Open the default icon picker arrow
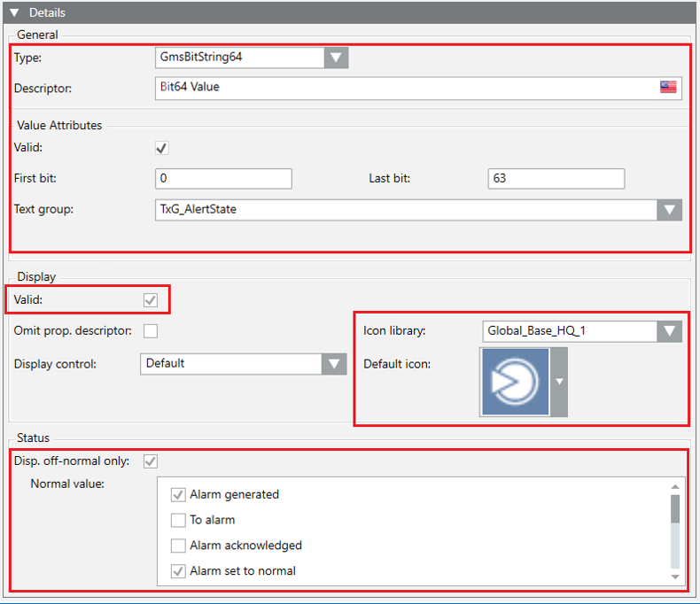 click(558, 382)
